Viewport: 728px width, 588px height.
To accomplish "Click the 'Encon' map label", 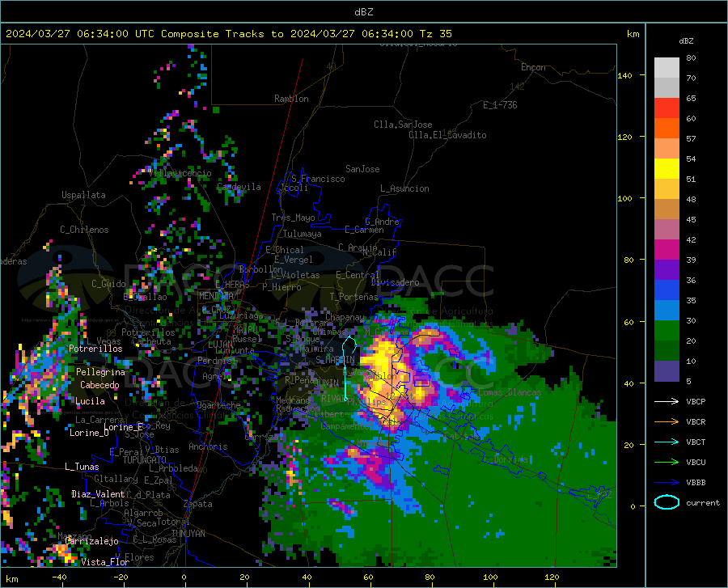I will (533, 67).
